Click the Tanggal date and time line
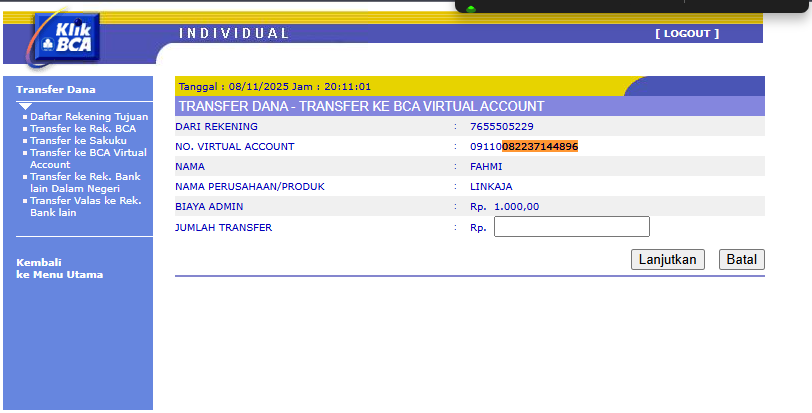This screenshot has width=812, height=413. click(274, 86)
